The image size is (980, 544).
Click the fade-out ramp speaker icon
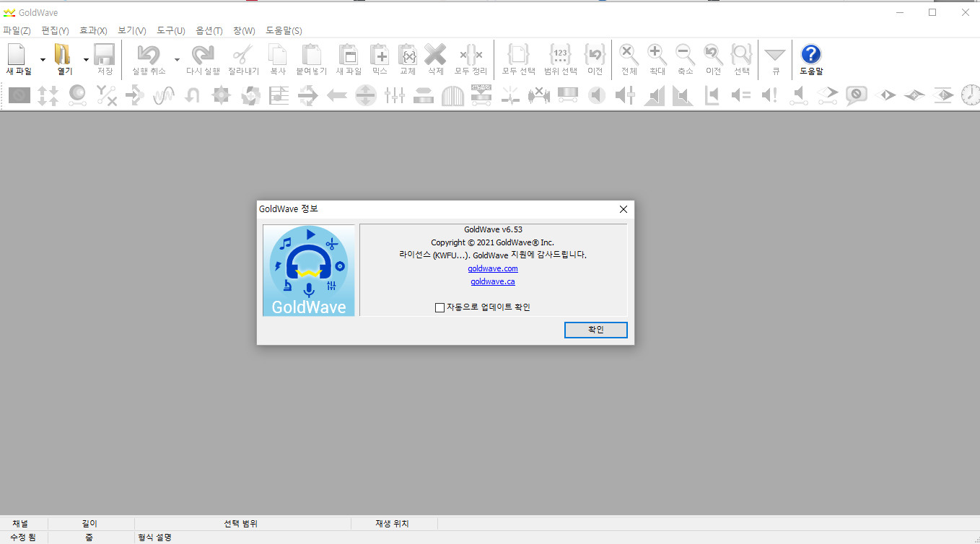coord(683,95)
